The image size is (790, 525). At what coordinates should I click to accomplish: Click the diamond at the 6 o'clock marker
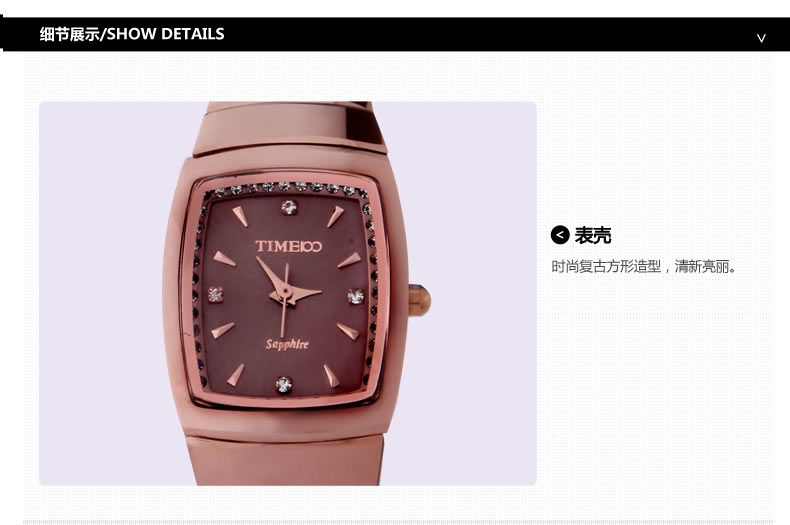coord(284,384)
